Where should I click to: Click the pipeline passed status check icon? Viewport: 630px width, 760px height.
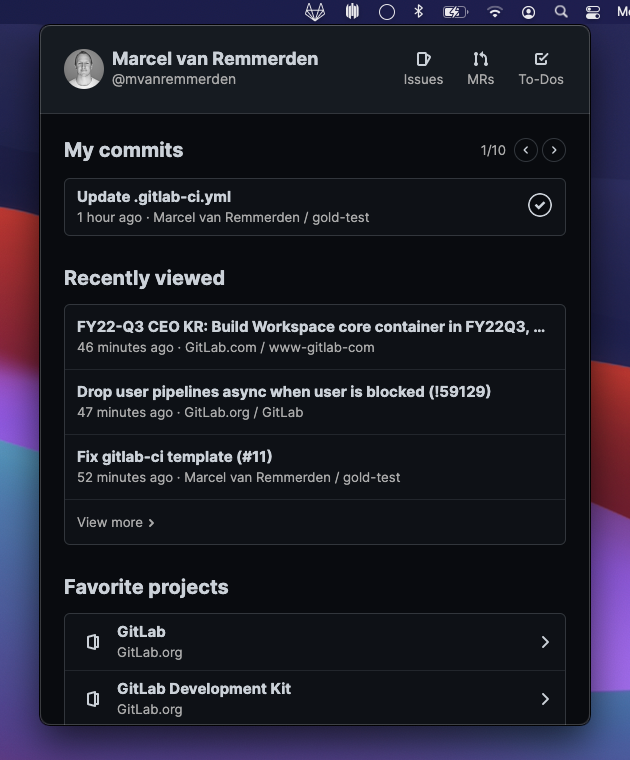point(540,205)
